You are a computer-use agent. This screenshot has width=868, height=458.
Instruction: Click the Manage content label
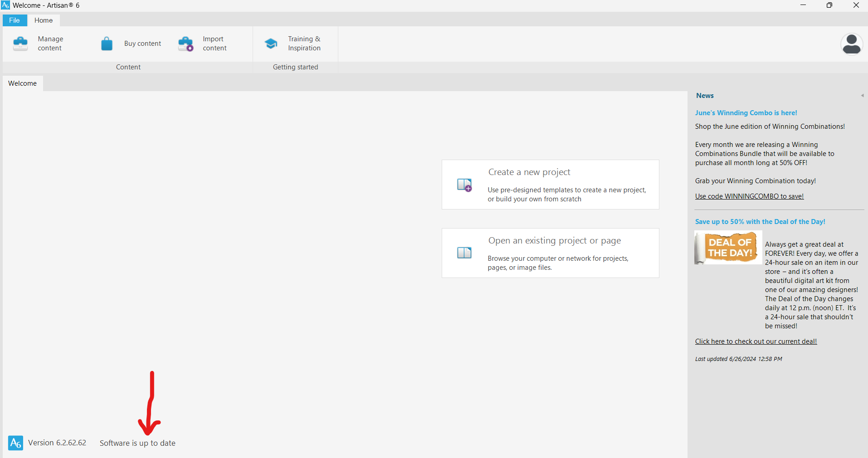click(x=50, y=44)
